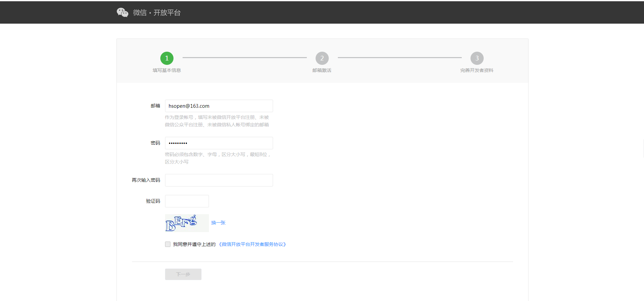Click the 填写基本信息 step label
Viewport: 644px width, 301px height.
click(x=167, y=70)
